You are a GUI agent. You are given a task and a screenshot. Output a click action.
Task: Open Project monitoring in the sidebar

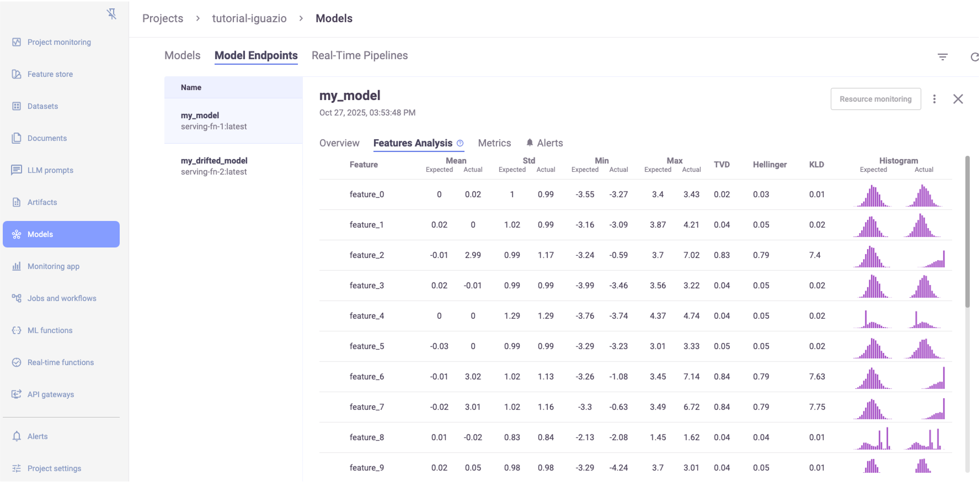pos(59,42)
